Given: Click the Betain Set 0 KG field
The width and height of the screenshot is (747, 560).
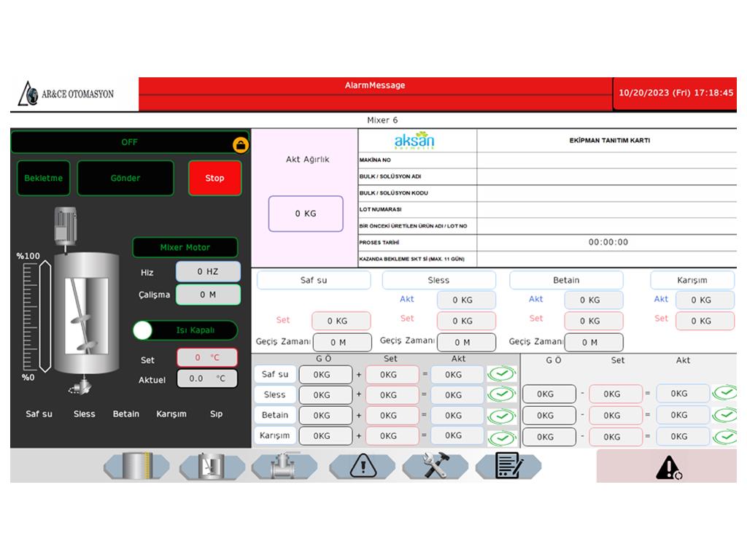Looking at the screenshot, I should click(594, 321).
